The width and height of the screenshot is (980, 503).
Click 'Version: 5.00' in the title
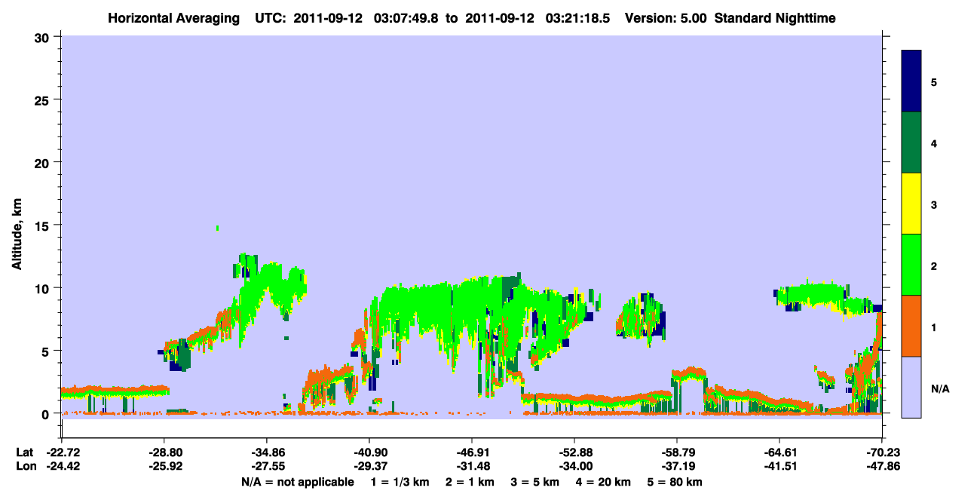click(x=666, y=17)
